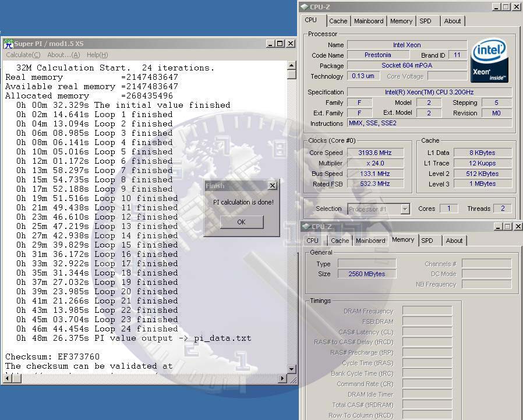Image resolution: width=523 pixels, height=420 pixels.
Task: Click the Revision M0 value
Action: click(497, 113)
